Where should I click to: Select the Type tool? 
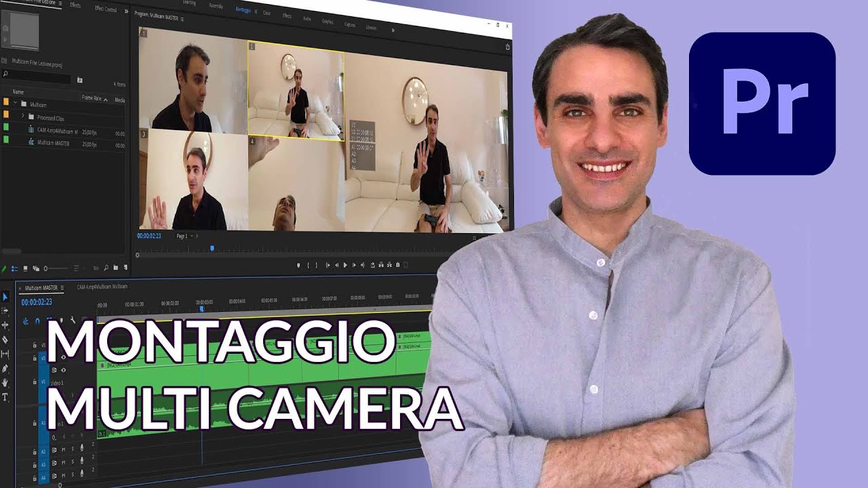tap(5, 397)
